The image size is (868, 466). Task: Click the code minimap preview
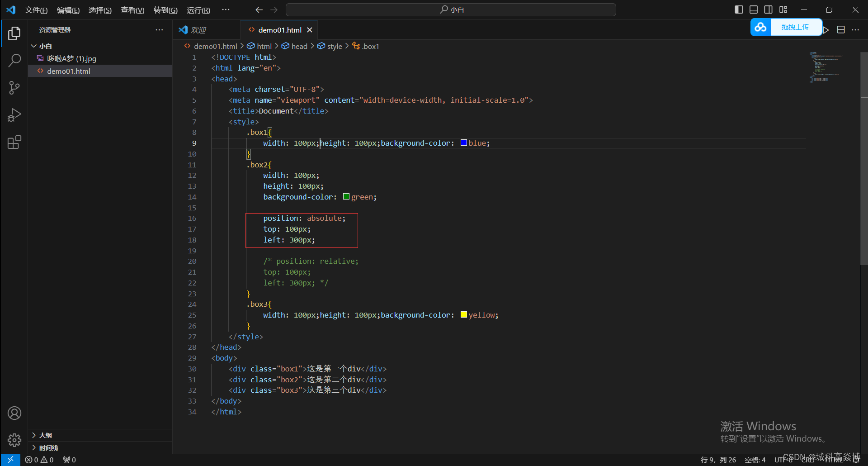click(826, 67)
